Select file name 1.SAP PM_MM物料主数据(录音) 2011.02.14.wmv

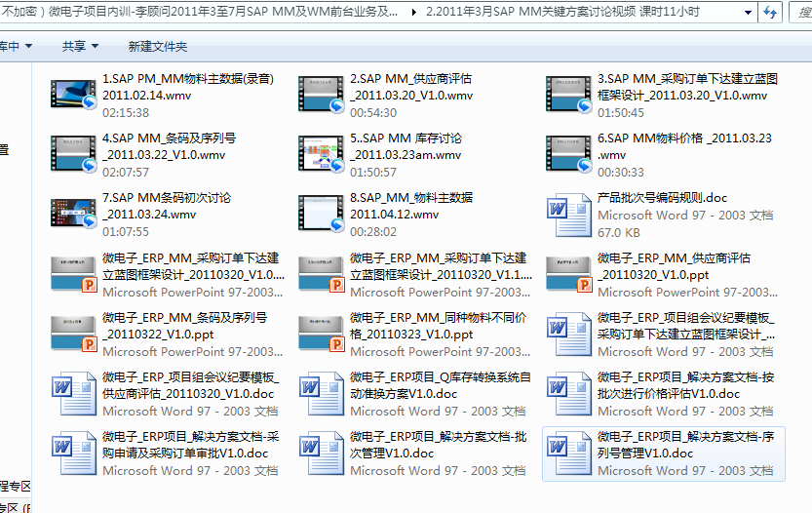tap(188, 87)
